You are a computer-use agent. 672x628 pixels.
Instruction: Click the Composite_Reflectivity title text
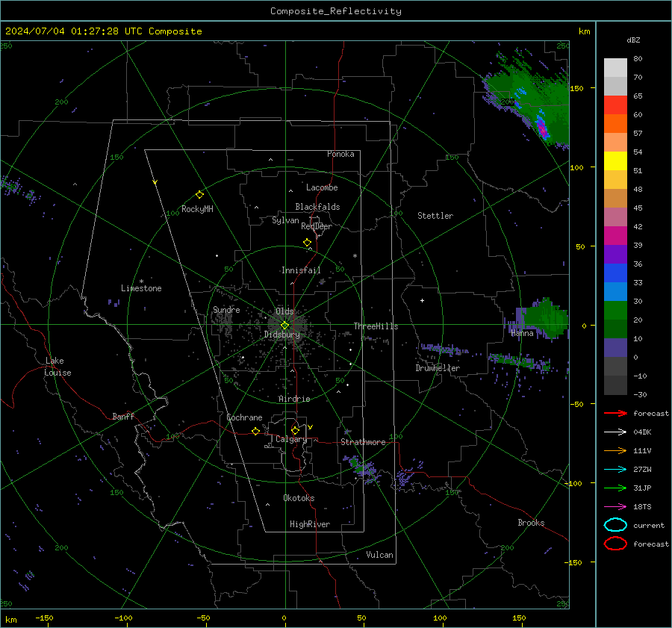pos(336,11)
